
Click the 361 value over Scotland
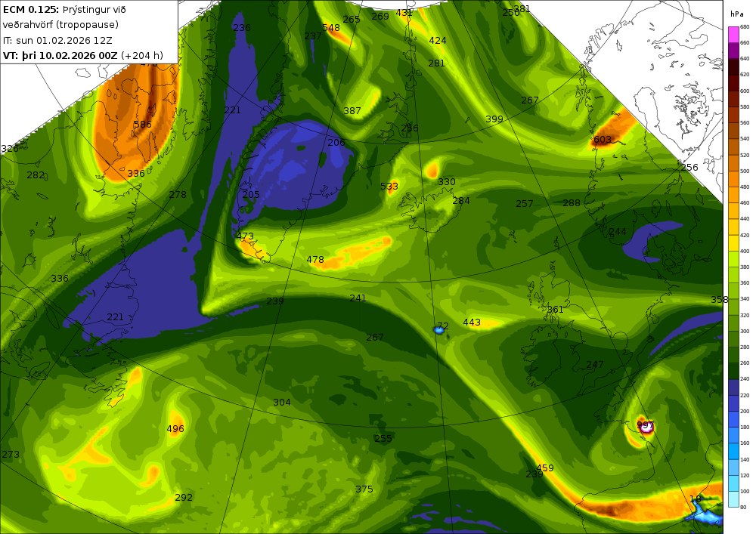point(556,309)
